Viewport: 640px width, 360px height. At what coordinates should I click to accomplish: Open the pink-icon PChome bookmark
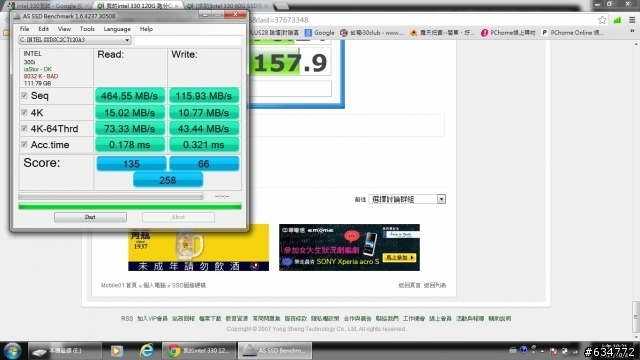508,33
